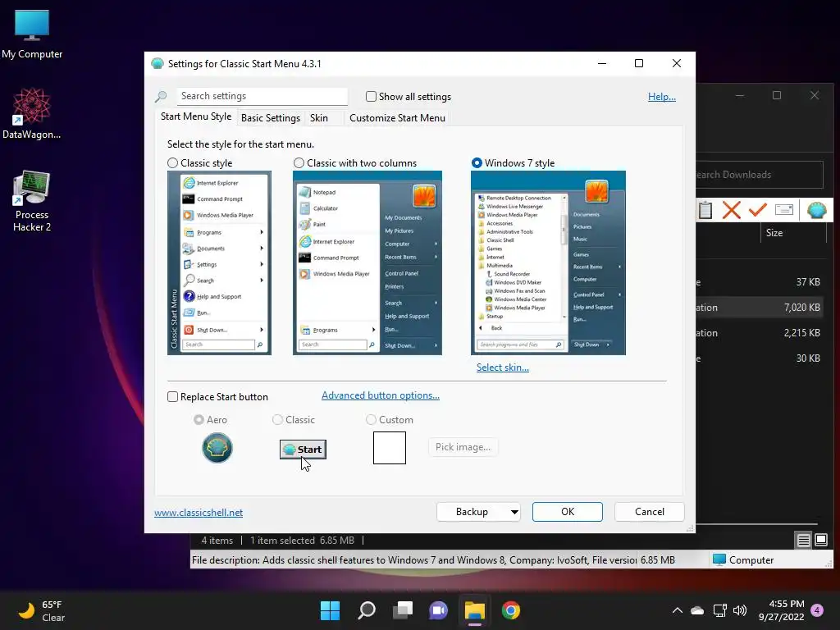The width and height of the screenshot is (840, 630).
Task: Open the Windows Start button on taskbar
Action: (x=330, y=610)
